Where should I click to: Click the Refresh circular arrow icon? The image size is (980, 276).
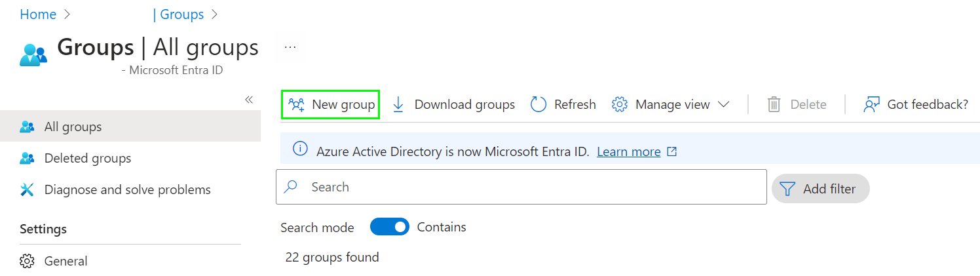[x=538, y=104]
